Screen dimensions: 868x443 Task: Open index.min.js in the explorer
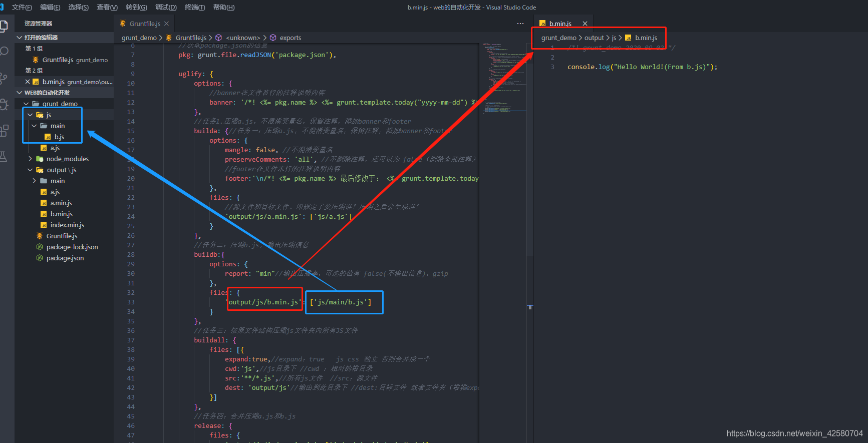click(x=67, y=225)
